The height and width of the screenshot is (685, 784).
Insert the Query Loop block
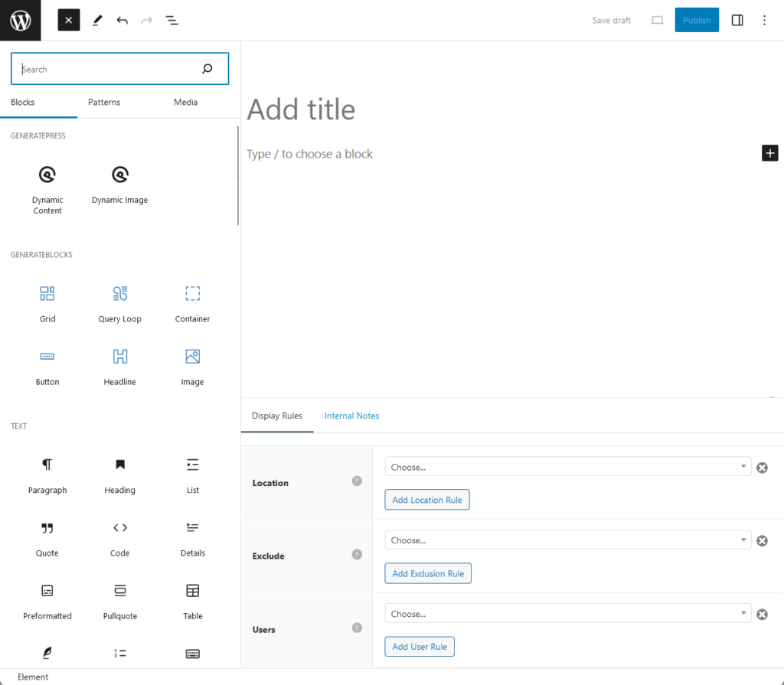[x=120, y=304]
